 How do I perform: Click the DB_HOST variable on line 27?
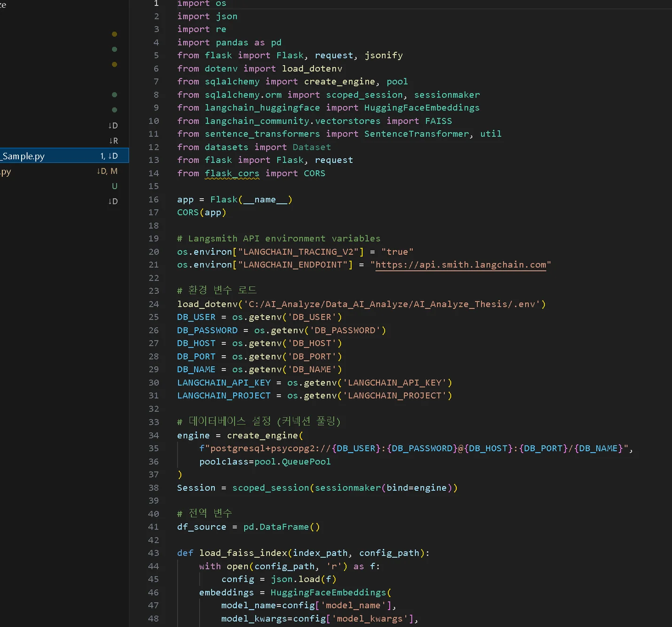tap(196, 344)
